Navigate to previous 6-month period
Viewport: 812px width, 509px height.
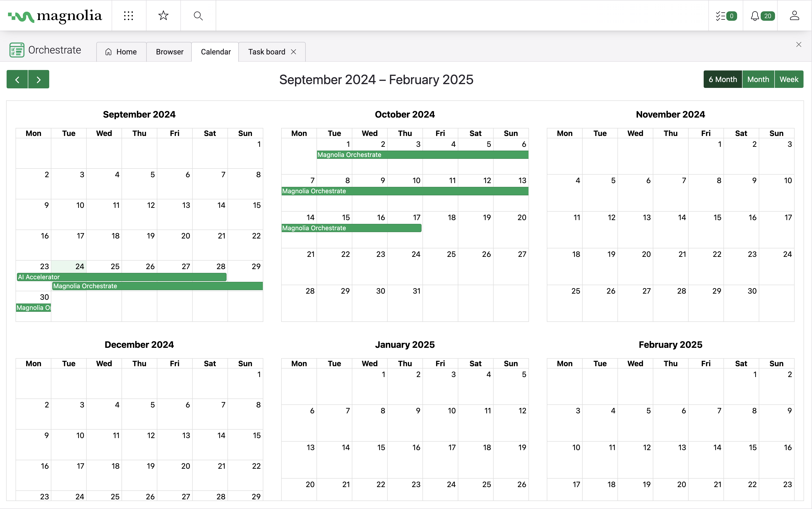click(x=17, y=79)
